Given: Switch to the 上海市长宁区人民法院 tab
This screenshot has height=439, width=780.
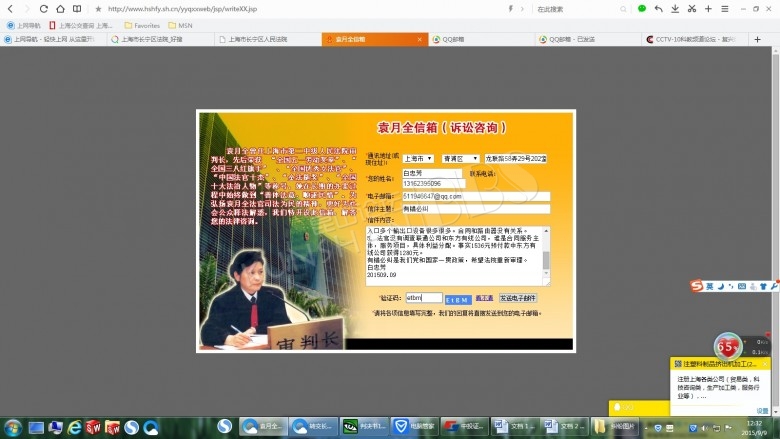Looking at the screenshot, I should [266, 40].
